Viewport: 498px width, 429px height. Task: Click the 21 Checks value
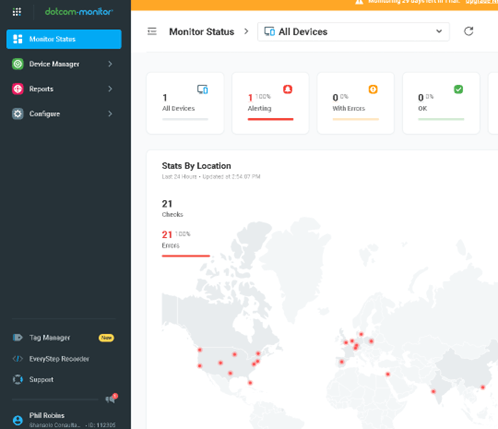coord(167,204)
